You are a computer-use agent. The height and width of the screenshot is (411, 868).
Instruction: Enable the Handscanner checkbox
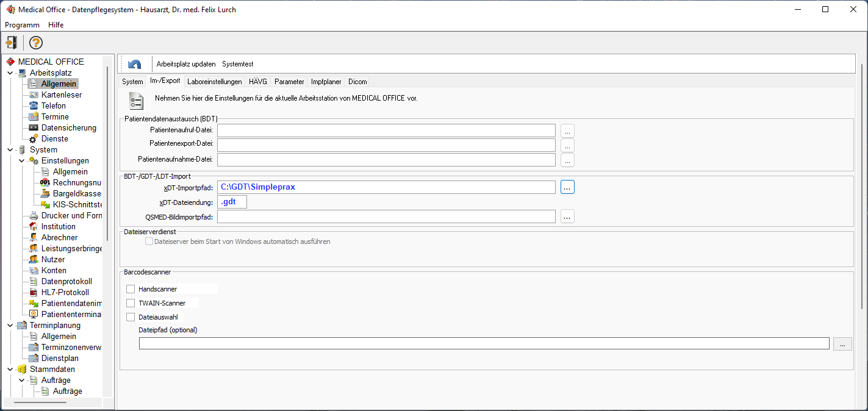(131, 289)
